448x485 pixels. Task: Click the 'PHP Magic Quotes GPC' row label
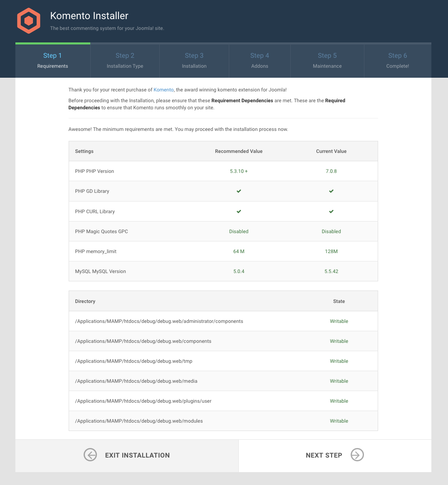point(101,231)
